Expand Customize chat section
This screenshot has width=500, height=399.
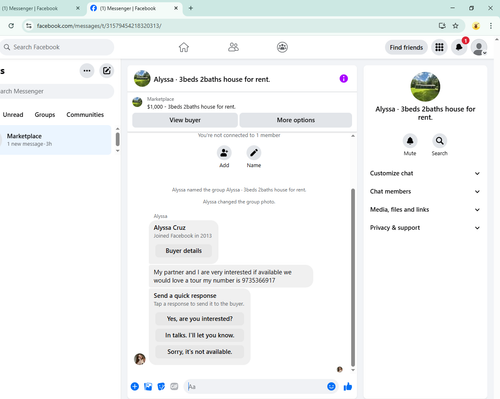[x=425, y=173]
